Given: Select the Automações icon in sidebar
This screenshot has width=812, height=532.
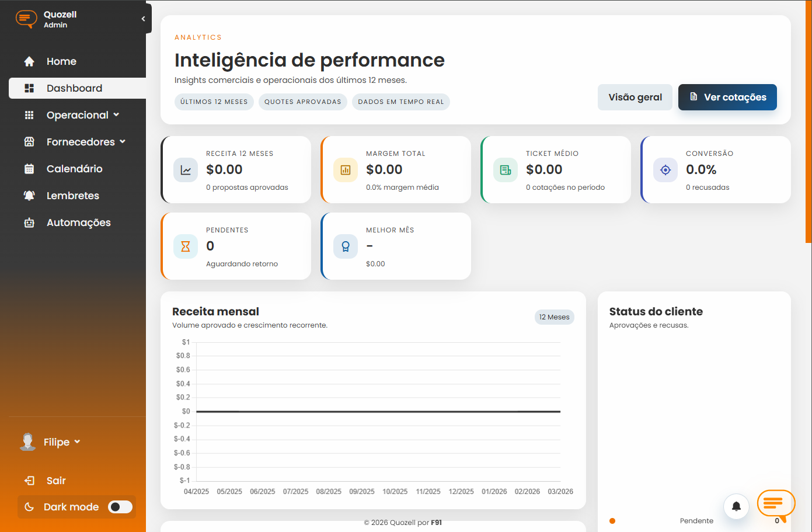Looking at the screenshot, I should tap(28, 222).
